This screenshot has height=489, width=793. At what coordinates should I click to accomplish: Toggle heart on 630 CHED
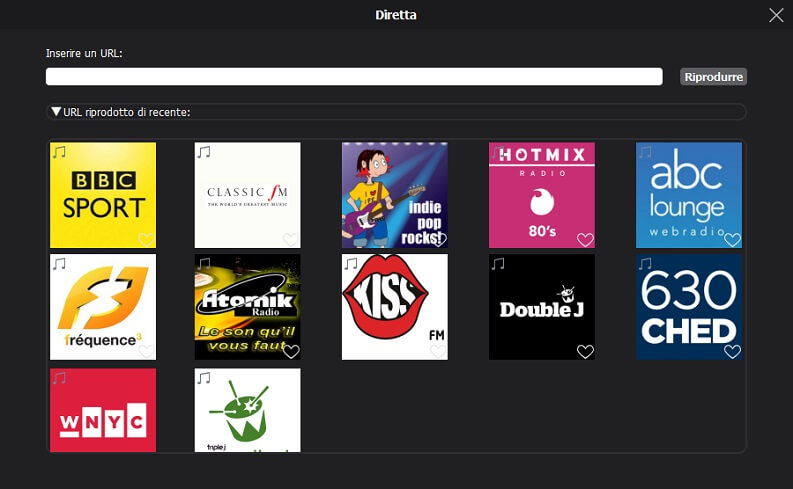(732, 351)
